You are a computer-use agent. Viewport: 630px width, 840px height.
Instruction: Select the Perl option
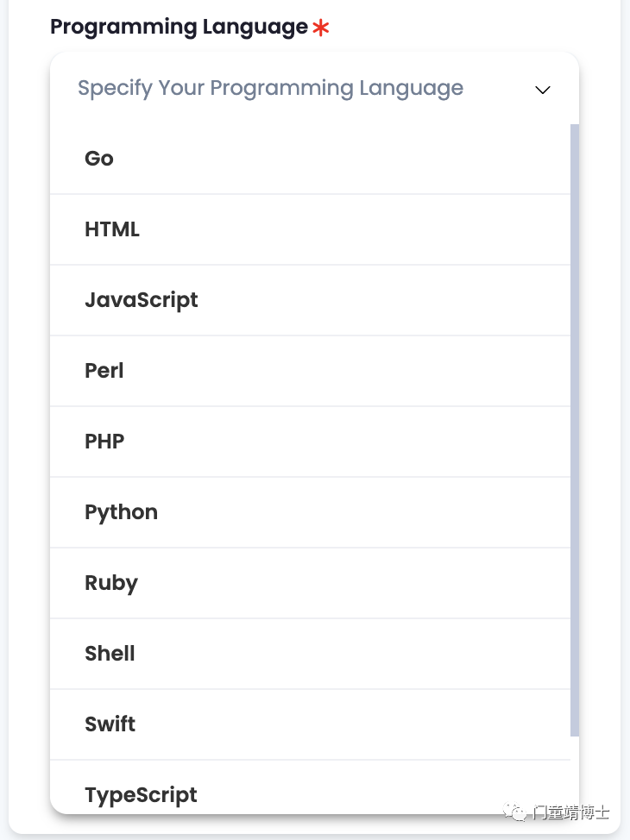tap(310, 371)
